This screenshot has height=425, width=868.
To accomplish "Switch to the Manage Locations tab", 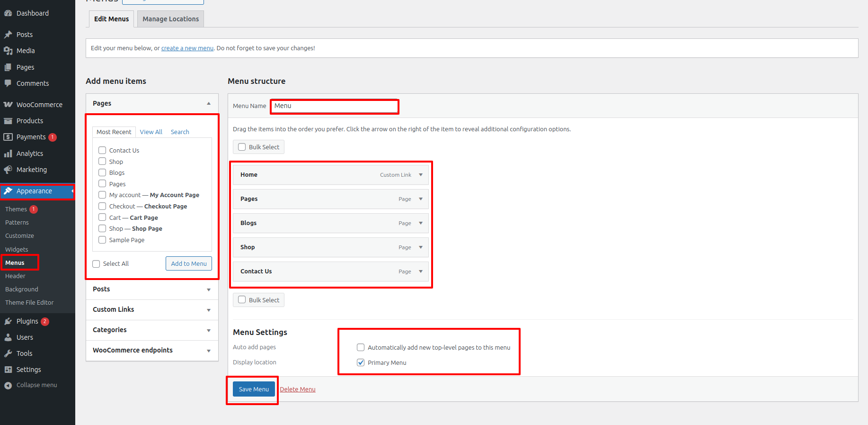I will click(170, 19).
